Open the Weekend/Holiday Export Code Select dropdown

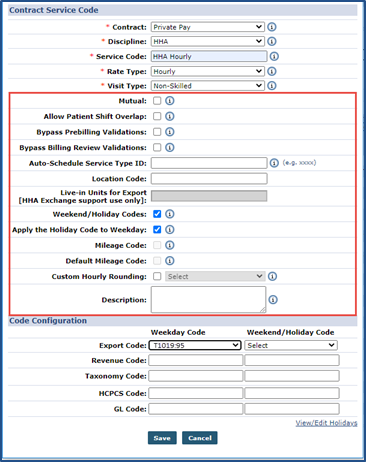click(291, 345)
